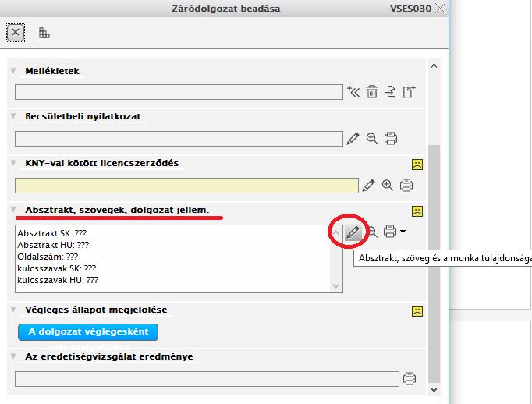
Task: Edit the Becsületbeli nyilatkozat with pencil
Action: pos(353,138)
